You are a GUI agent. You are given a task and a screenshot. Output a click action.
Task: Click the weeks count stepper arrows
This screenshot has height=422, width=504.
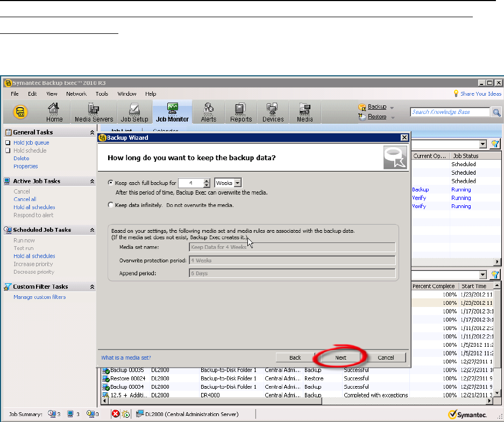pos(207,183)
